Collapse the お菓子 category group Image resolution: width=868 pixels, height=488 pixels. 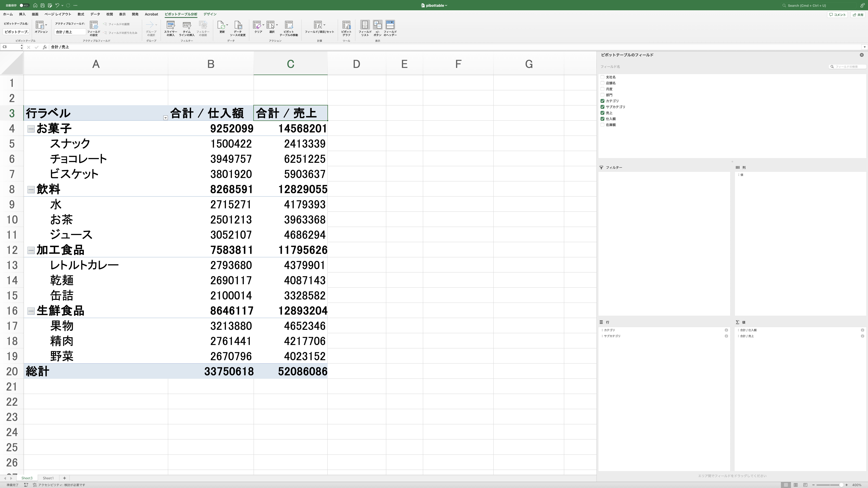31,129
